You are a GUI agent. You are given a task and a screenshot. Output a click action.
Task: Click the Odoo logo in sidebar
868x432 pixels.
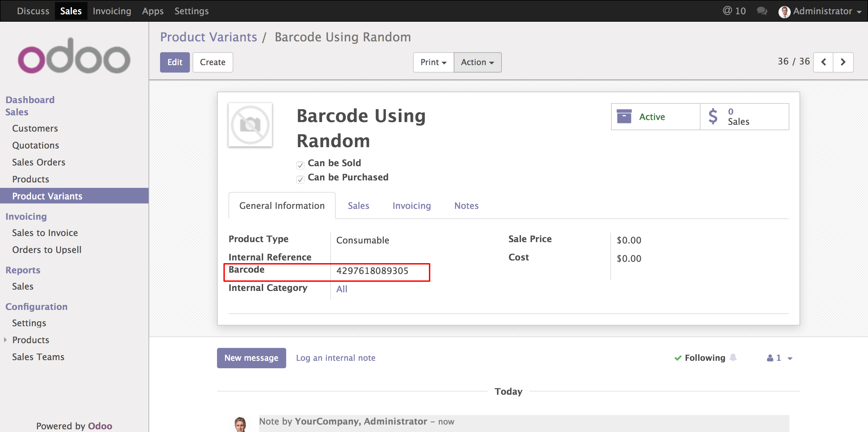pos(74,56)
